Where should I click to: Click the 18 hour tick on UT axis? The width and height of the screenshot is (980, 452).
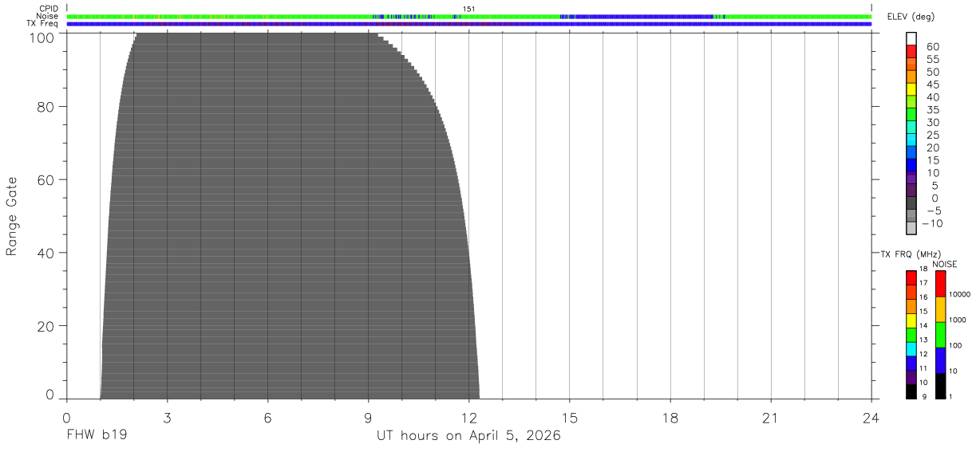[x=670, y=418]
